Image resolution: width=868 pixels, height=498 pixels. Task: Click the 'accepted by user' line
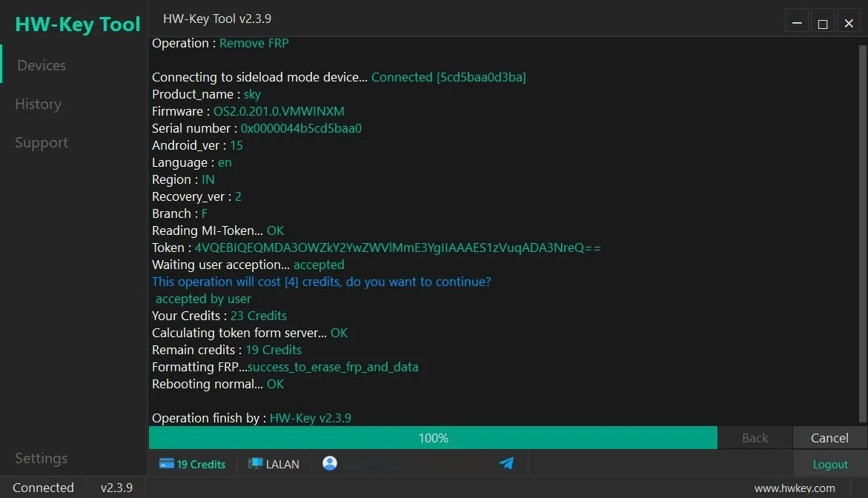(203, 299)
